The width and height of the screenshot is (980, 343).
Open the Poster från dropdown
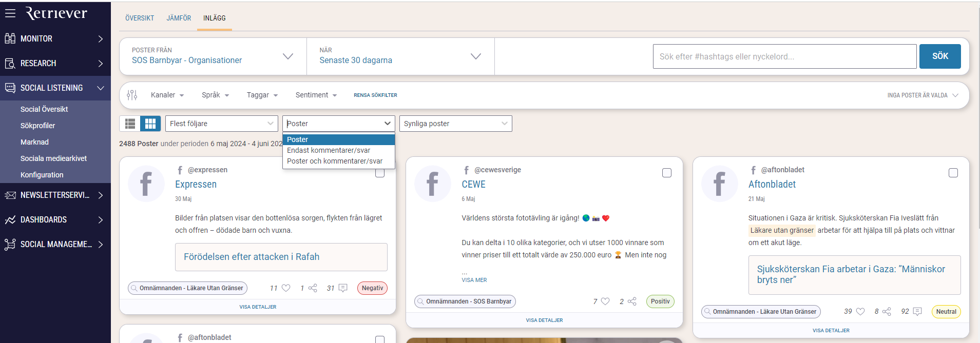tap(213, 56)
